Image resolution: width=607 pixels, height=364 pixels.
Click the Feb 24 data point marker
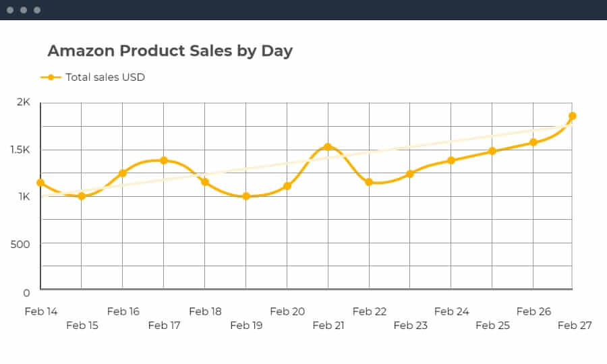point(451,160)
